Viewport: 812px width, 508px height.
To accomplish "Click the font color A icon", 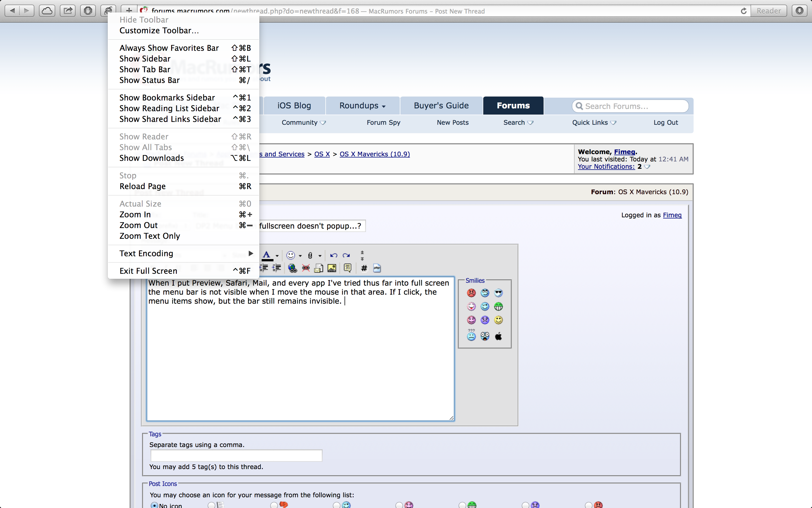I will coord(267,255).
